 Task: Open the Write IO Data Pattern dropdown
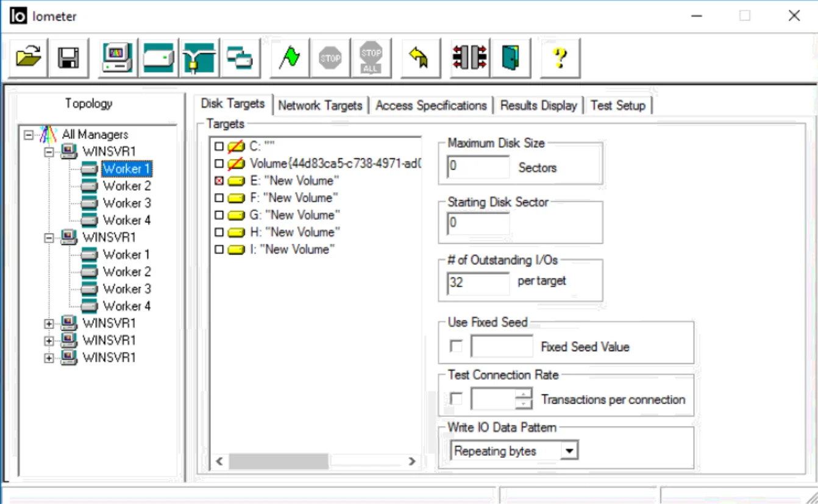pyautogui.click(x=569, y=452)
